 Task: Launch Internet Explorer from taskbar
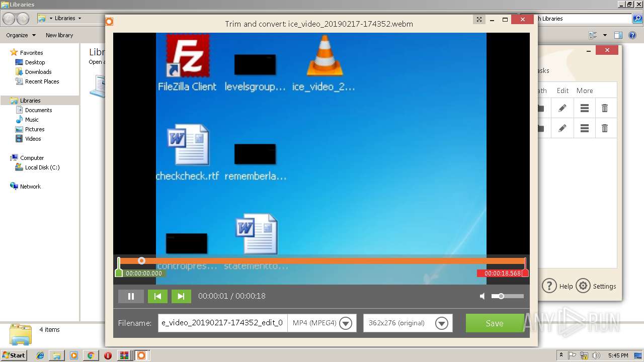40,355
